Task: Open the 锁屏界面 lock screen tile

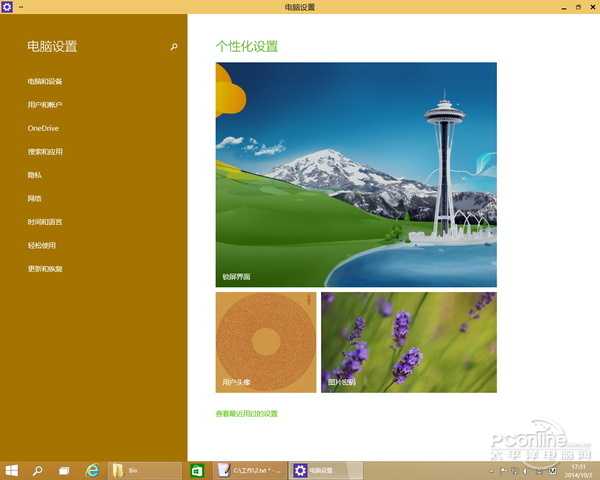Action: click(356, 175)
